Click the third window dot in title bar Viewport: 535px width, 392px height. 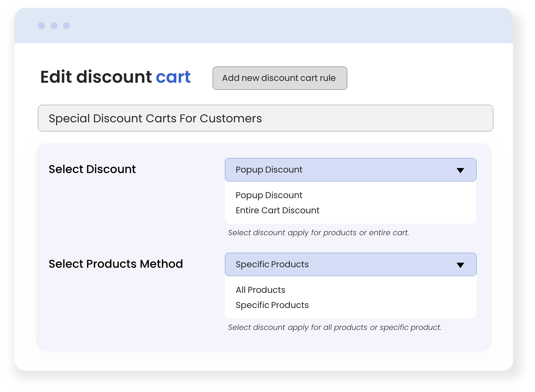(66, 26)
